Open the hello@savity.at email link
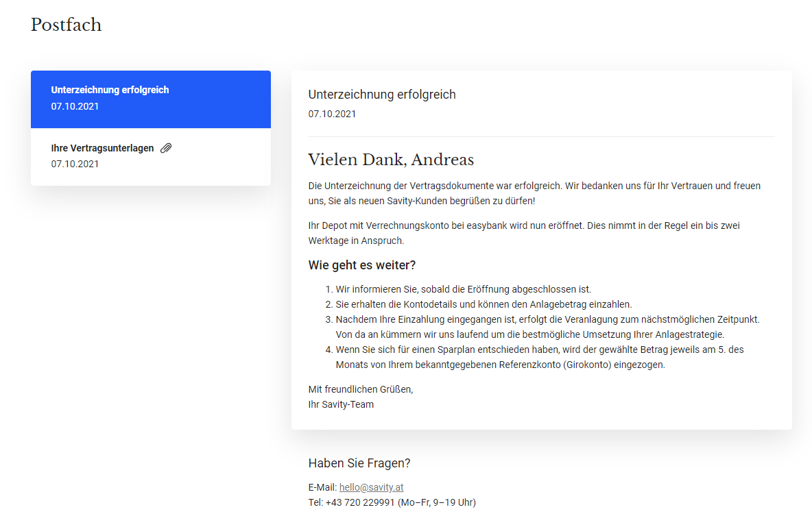 pyautogui.click(x=371, y=487)
